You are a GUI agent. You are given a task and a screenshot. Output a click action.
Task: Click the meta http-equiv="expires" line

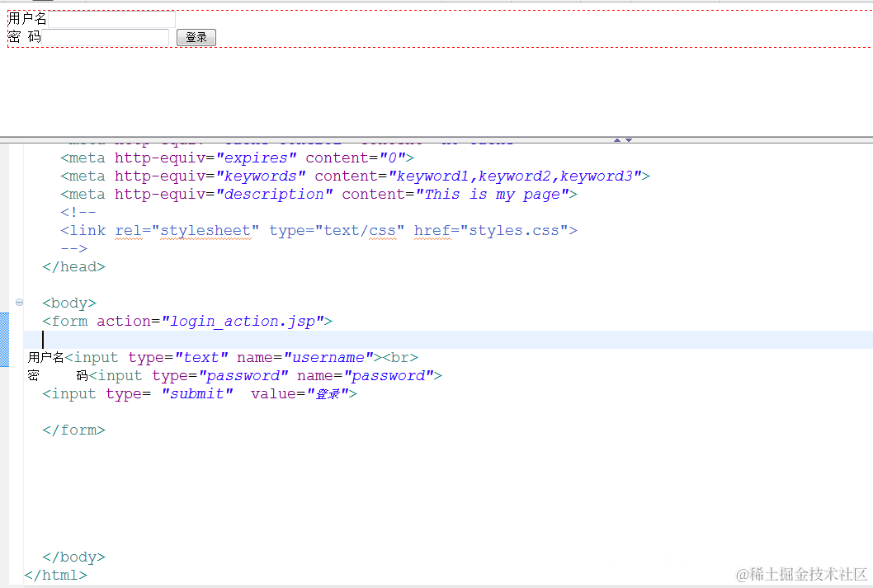(237, 158)
